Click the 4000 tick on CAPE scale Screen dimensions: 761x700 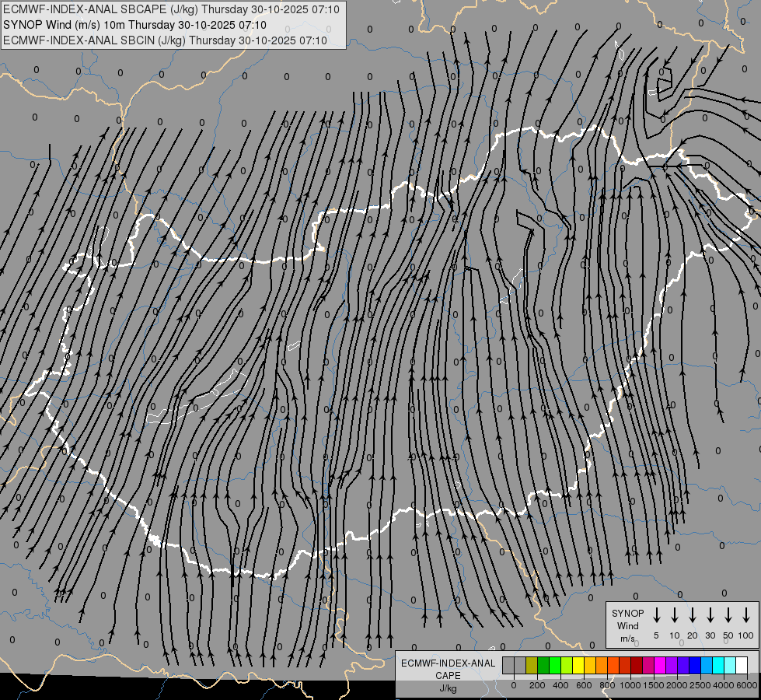(724, 685)
